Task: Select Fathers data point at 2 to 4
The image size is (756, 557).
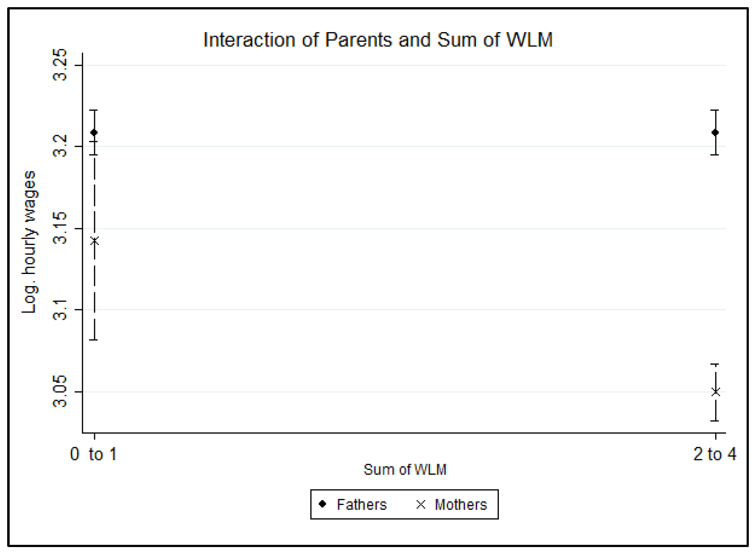Action: (x=715, y=132)
